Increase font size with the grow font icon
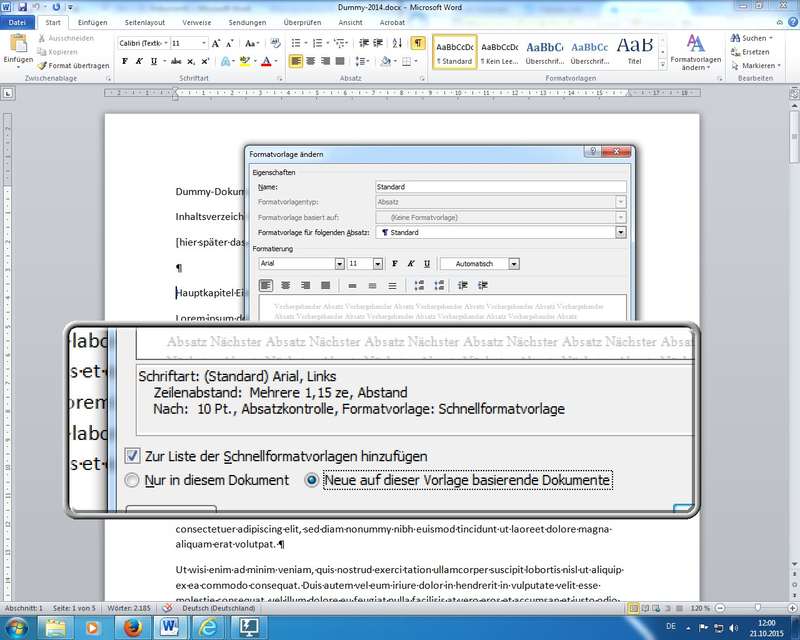The width and height of the screenshot is (800, 640). (216, 43)
